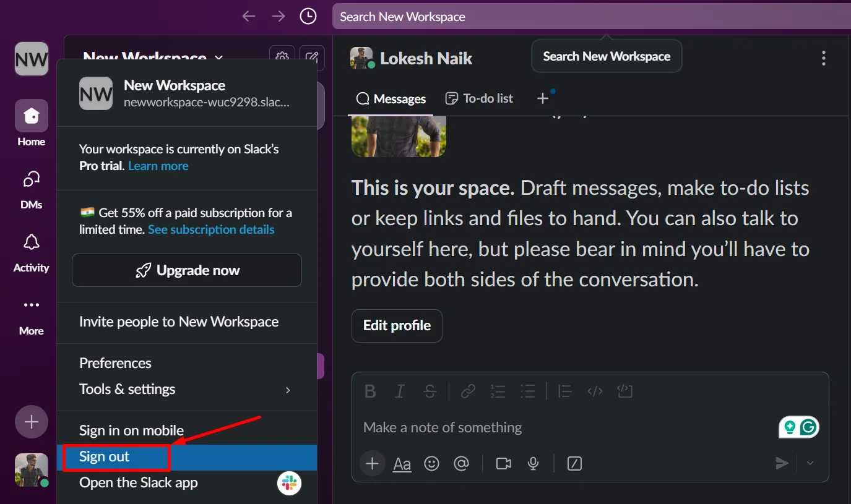Open the settings gear beside workspace name
Screen dimensions: 851x504
coord(282,56)
